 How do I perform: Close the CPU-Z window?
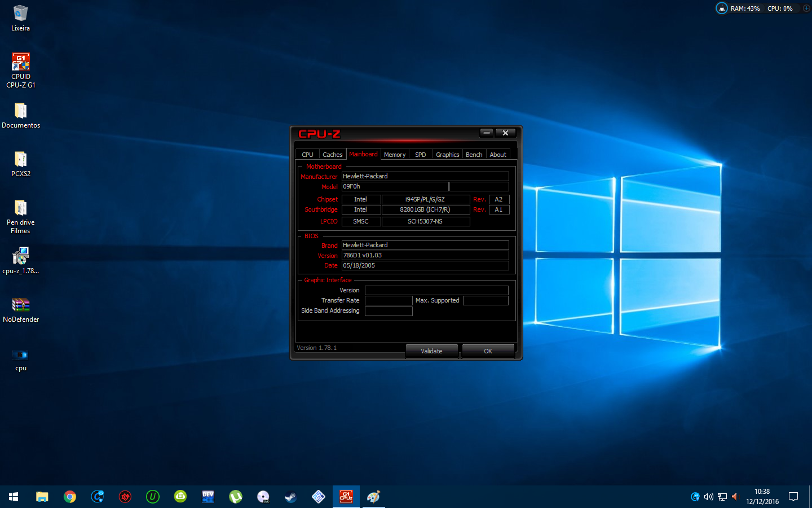point(505,133)
